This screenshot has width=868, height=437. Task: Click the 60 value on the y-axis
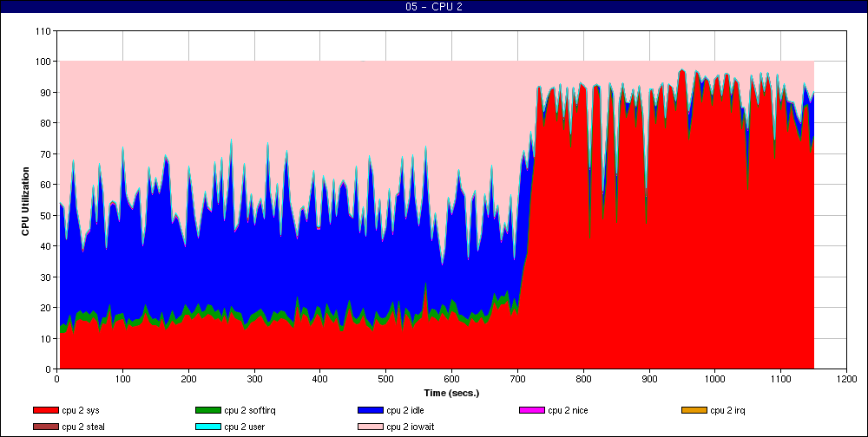click(x=46, y=184)
